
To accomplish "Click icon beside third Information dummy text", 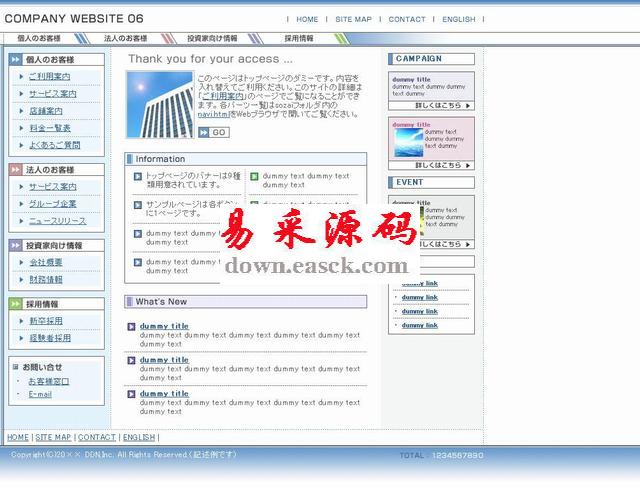I will tap(138, 233).
